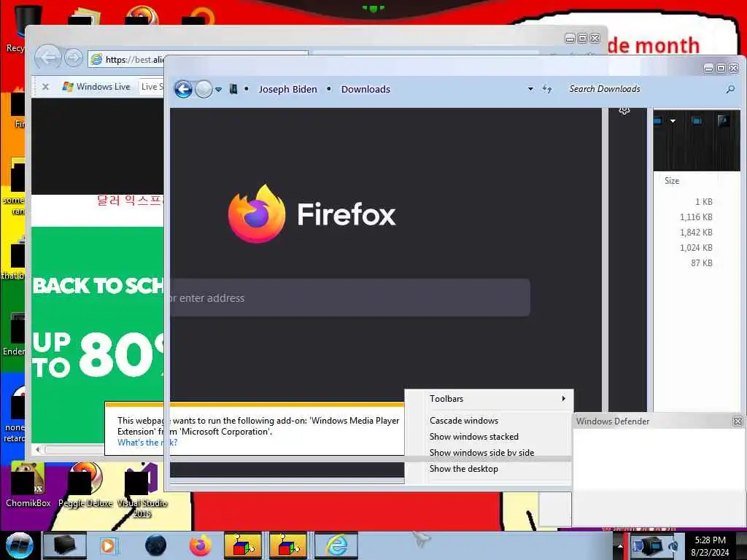Click the Firefox 'or enter address' search field
Viewport: 747px width, 560px height.
click(x=350, y=298)
